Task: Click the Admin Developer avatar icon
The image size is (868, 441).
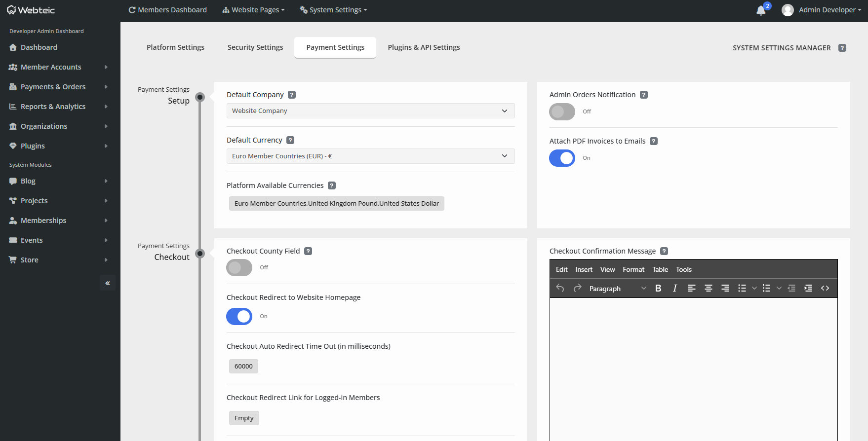Action: pos(788,10)
